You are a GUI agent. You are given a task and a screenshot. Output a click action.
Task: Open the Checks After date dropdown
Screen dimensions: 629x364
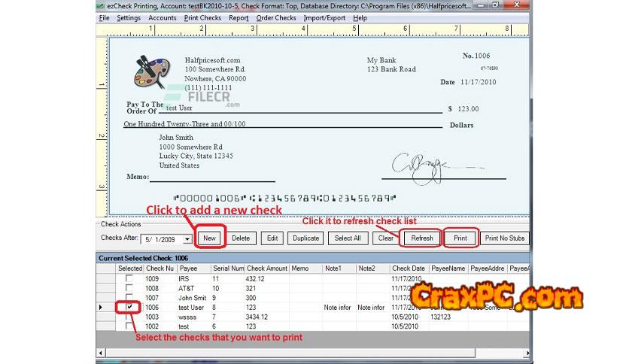pos(187,238)
